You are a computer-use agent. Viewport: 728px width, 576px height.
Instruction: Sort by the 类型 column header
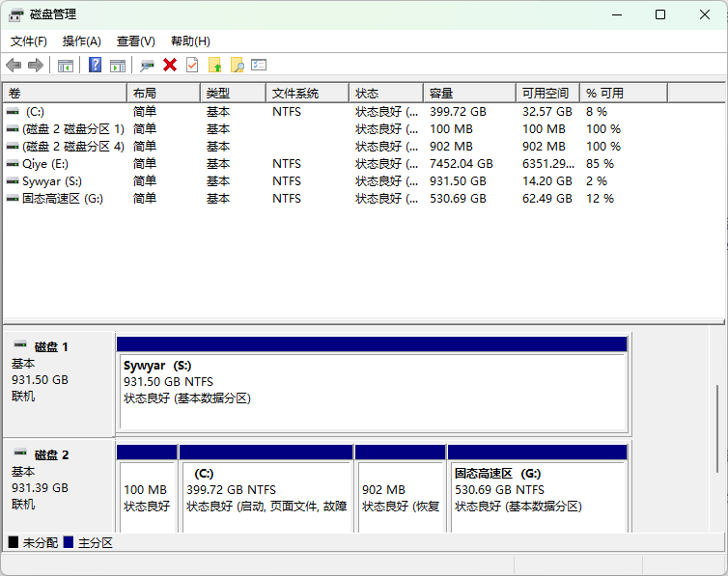tap(233, 94)
